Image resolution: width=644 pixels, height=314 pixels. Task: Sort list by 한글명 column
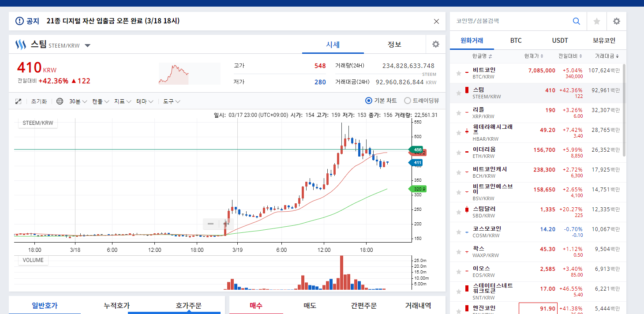(x=482, y=56)
